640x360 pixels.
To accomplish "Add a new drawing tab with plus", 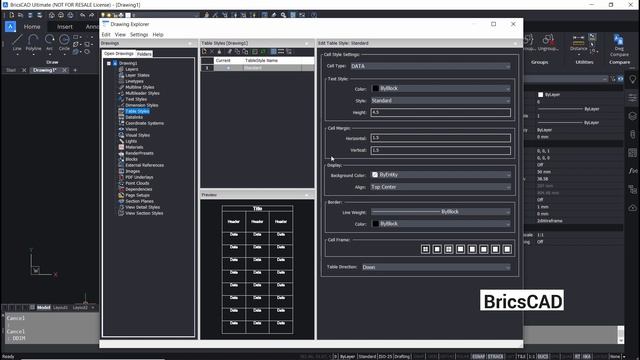I will (75, 70).
